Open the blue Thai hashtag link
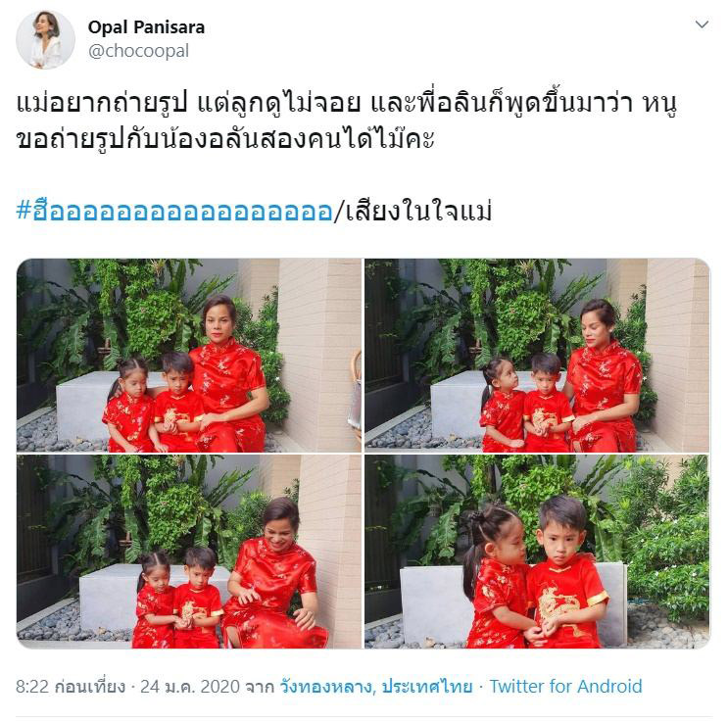 click(174, 211)
